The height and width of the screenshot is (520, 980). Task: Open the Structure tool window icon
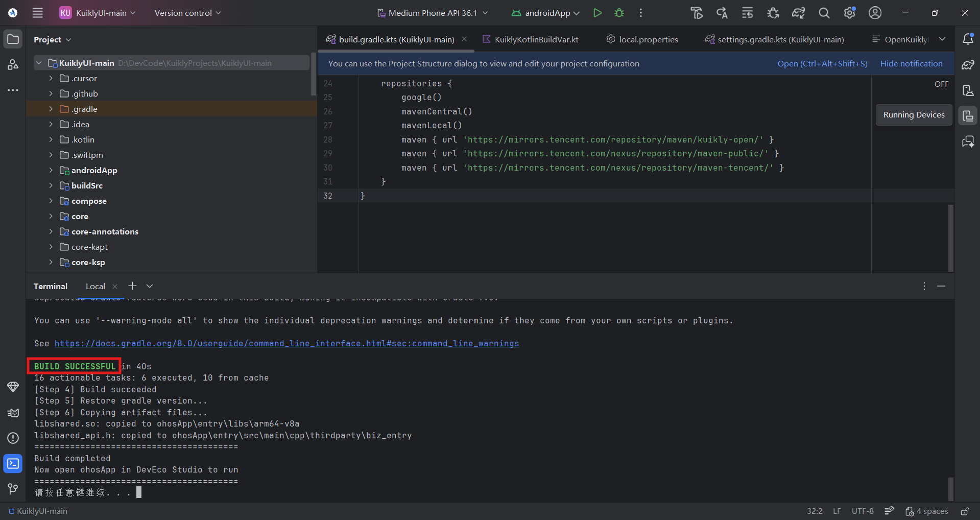click(x=13, y=64)
